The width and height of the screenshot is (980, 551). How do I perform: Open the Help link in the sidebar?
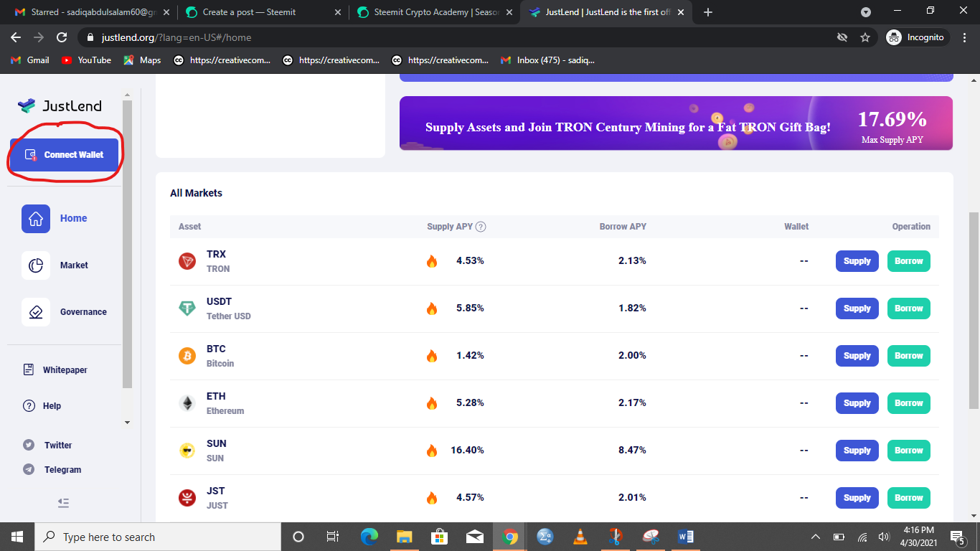42,406
